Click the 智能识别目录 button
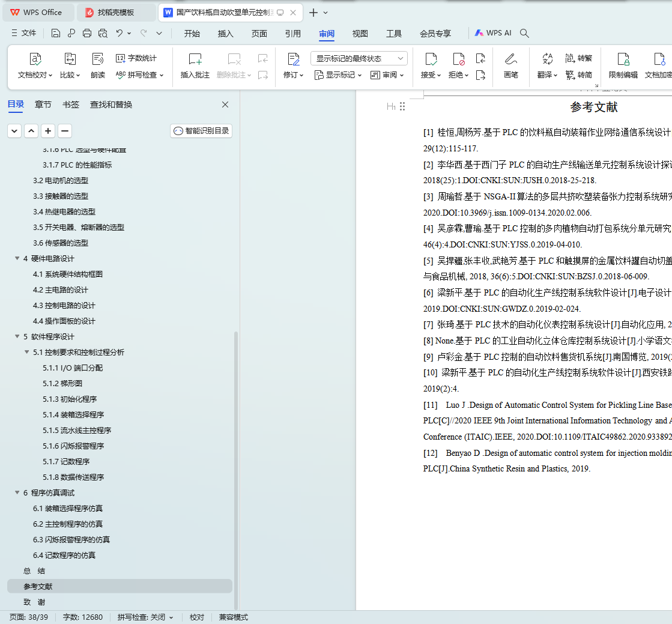 pos(201,131)
